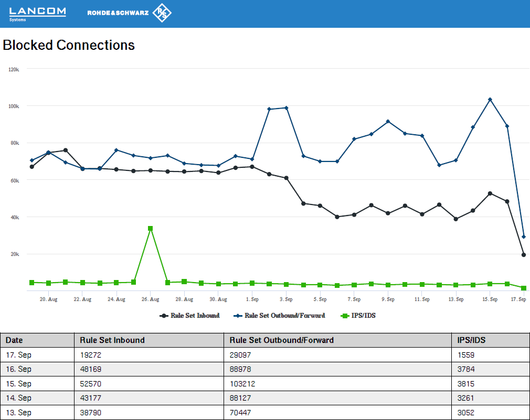Click the 103212 value in the table
The width and height of the screenshot is (530, 420).
[x=242, y=384]
